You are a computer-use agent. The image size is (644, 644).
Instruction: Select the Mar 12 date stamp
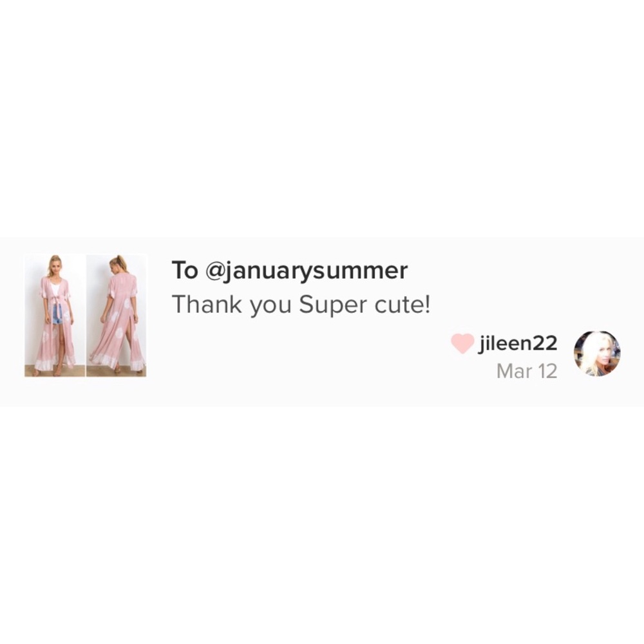click(527, 371)
